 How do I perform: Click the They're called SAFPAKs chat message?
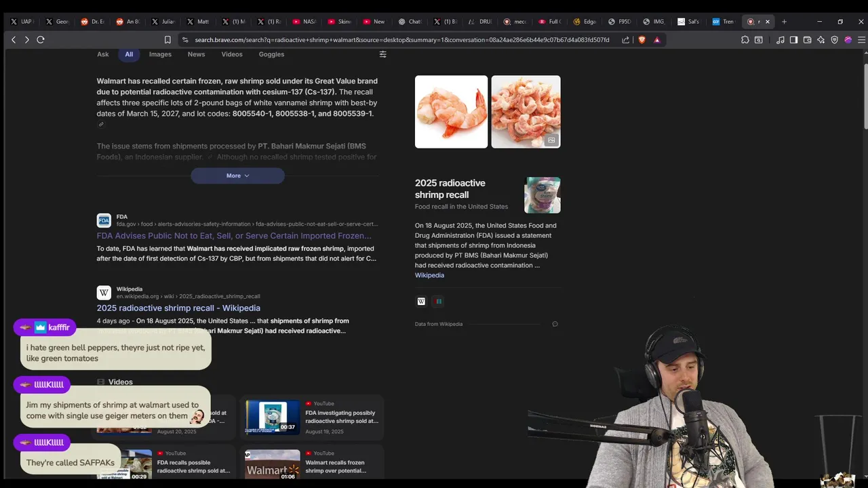(71, 463)
